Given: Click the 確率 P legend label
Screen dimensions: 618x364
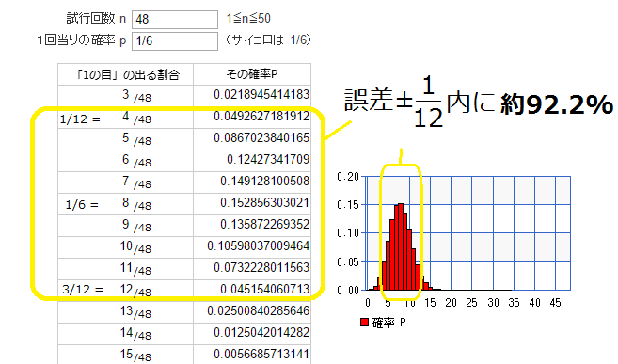Looking at the screenshot, I should click(x=388, y=323).
